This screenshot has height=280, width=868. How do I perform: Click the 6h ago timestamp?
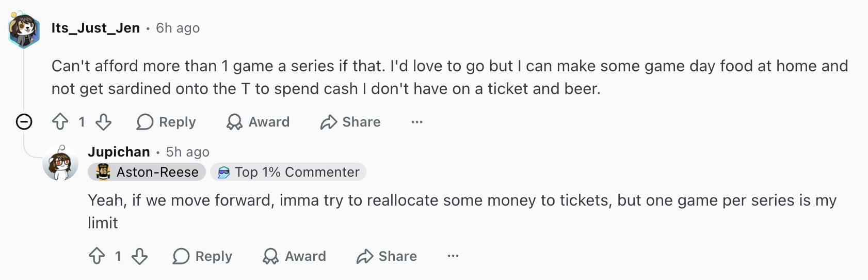tap(178, 28)
